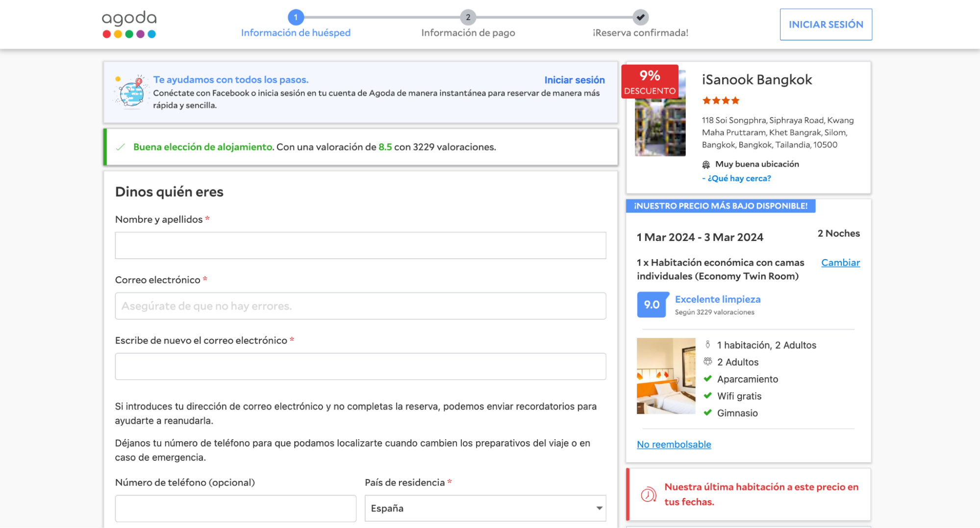Focus the Correo electrónico field
Viewport: 980px width, 528px height.
click(360, 306)
